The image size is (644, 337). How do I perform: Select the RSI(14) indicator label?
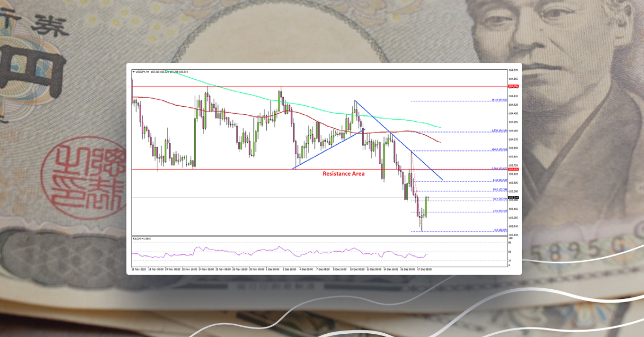pos(141,239)
